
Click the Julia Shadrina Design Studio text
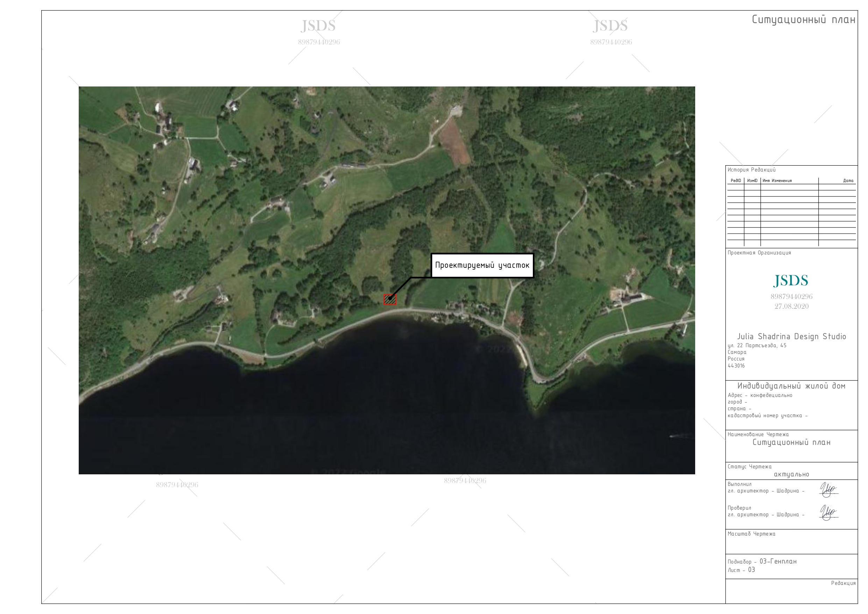pyautogui.click(x=791, y=336)
